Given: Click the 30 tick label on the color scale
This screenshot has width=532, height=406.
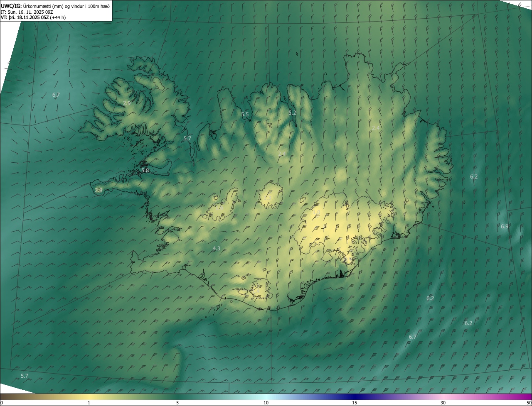Looking at the screenshot, I should [x=443, y=403].
